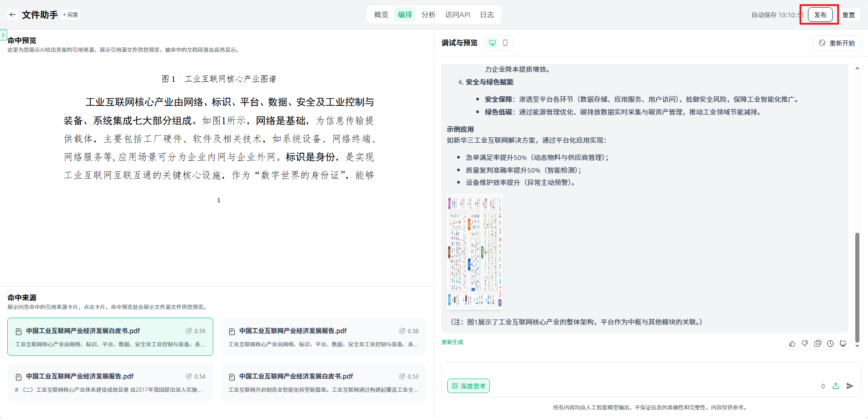Copy the answer using the copy icon
The image size is (868, 419).
pos(818,344)
